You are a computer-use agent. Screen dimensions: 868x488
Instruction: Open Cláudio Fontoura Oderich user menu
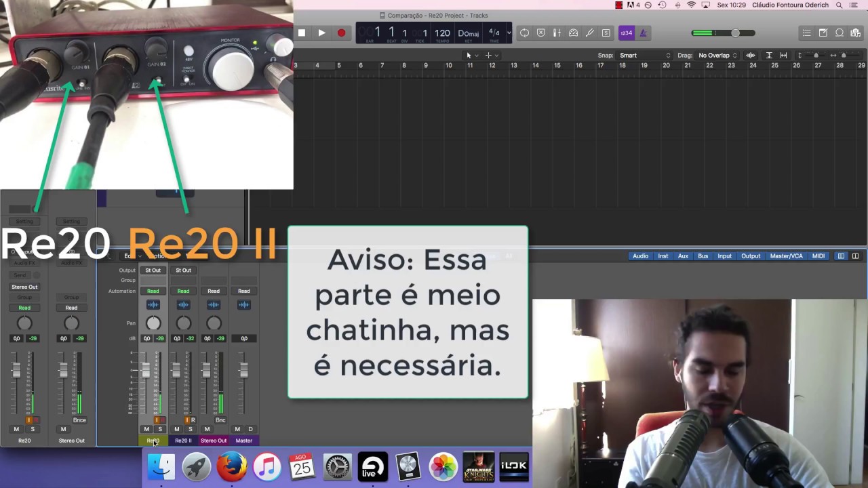coord(790,5)
